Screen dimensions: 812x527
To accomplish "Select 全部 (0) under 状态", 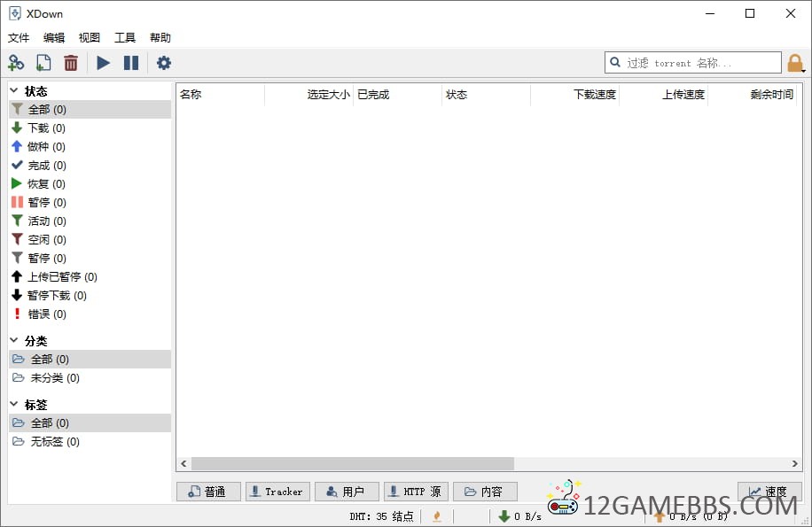I will [x=90, y=109].
